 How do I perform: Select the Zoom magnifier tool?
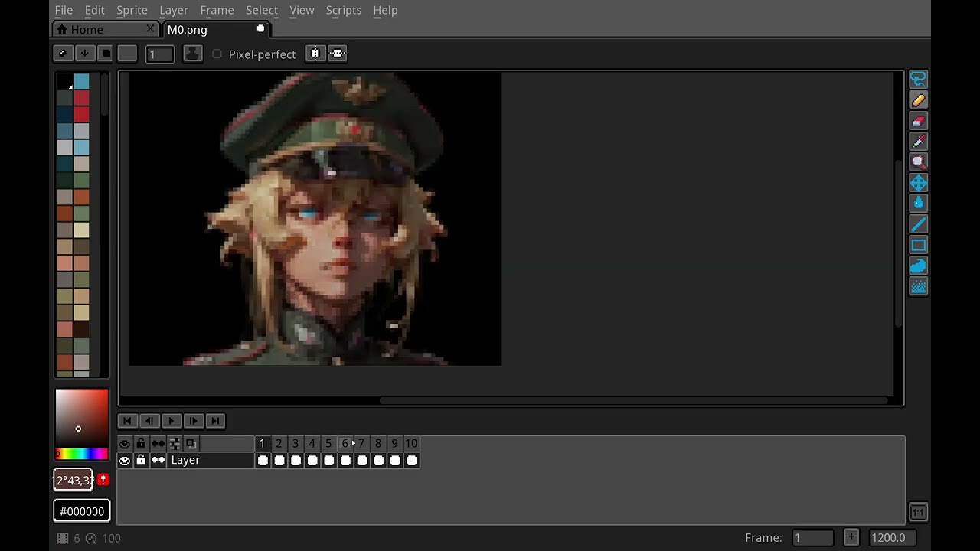pos(918,162)
